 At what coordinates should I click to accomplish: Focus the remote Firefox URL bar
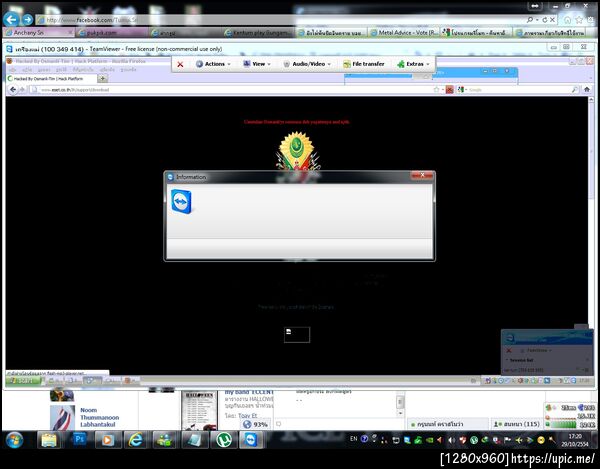[233, 90]
